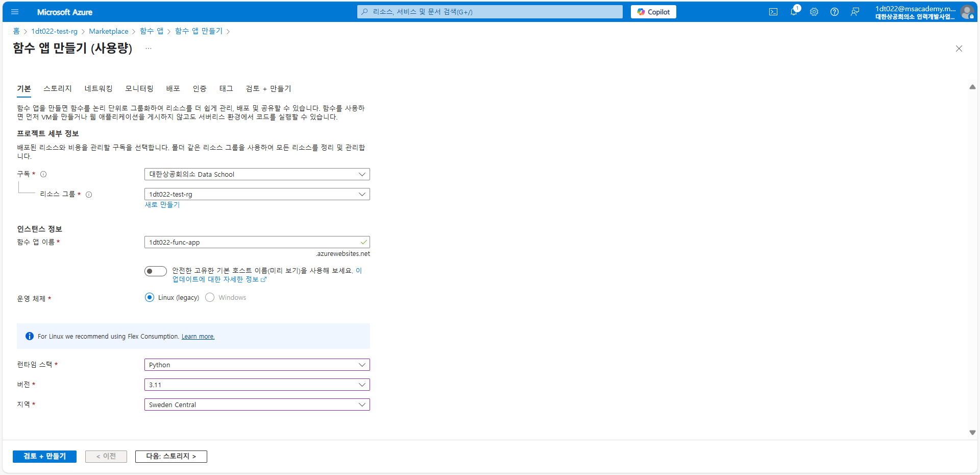The width and height of the screenshot is (980, 475).
Task: Launch Copilot from the header
Action: click(653, 12)
